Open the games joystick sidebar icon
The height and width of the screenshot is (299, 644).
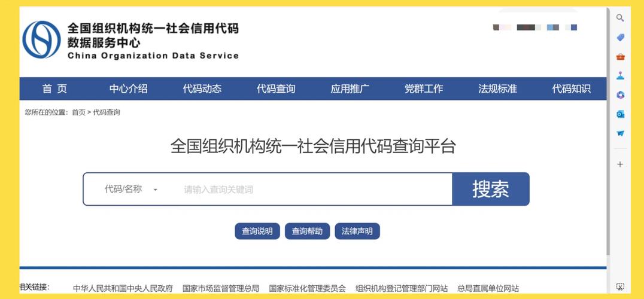[620, 76]
